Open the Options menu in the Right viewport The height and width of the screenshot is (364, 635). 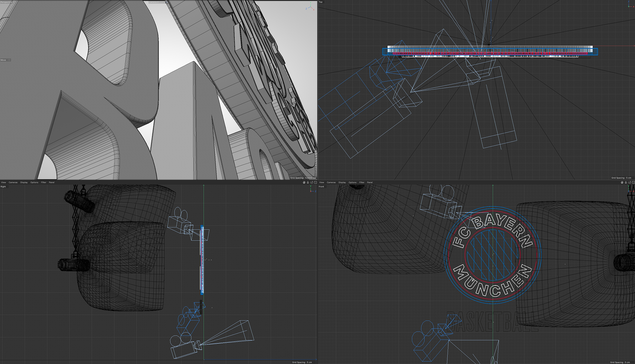coord(34,182)
